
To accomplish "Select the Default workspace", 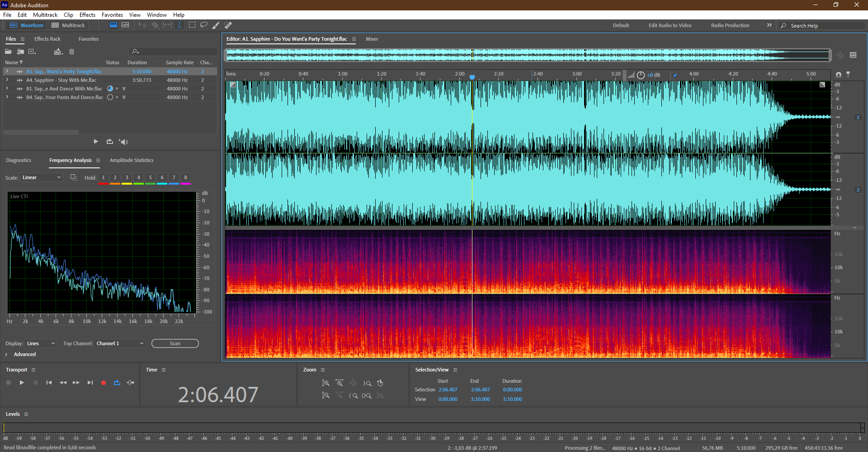I will 621,25.
